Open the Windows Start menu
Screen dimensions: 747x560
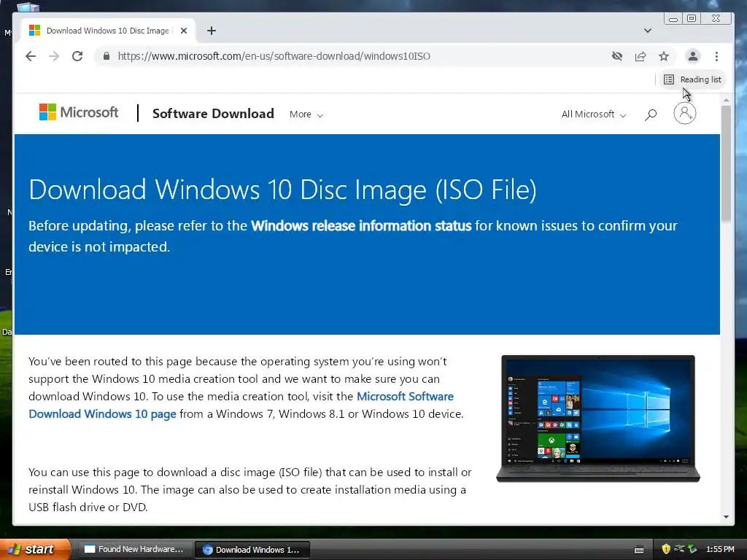coord(35,549)
